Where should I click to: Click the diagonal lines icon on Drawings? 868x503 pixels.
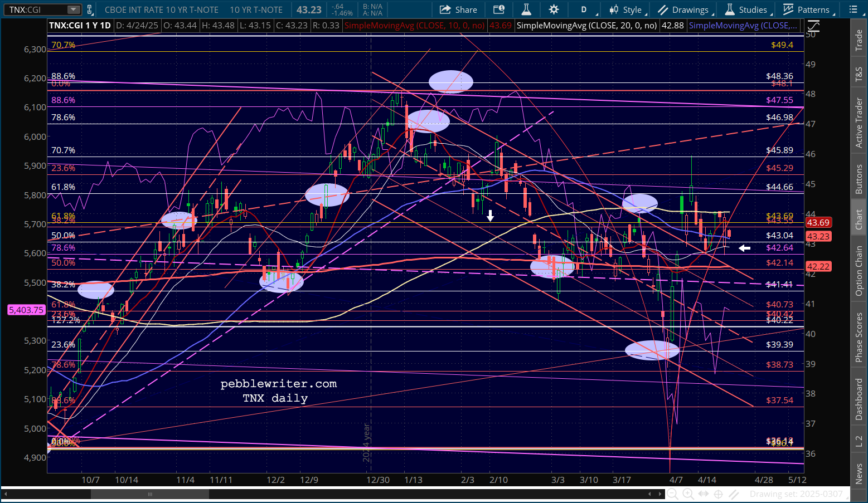tap(662, 9)
